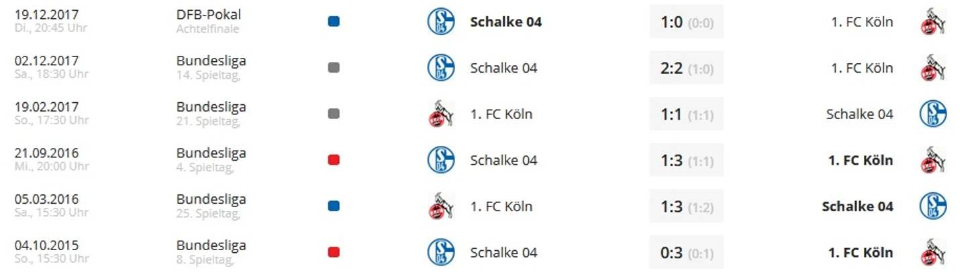
Task: Click Bundesliga 25. Spieltag competition label
Action: click(211, 206)
